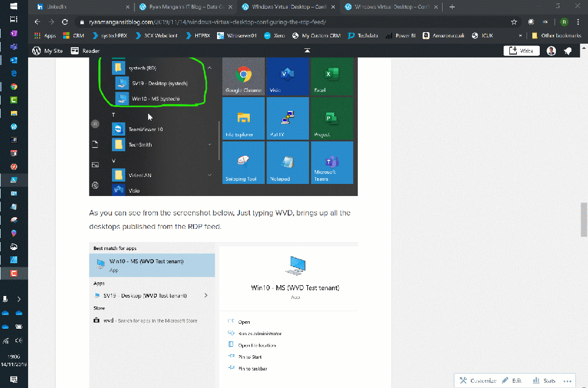Open Microsoft Teams from the taskbar

click(x=14, y=47)
